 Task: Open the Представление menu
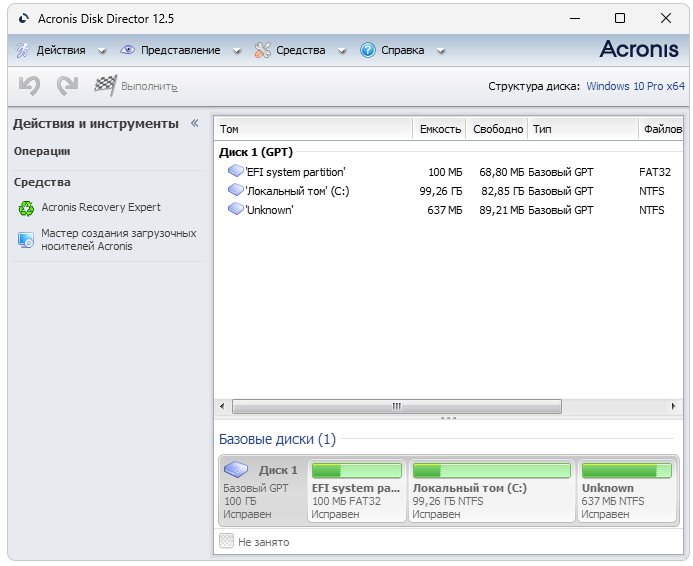point(180,50)
